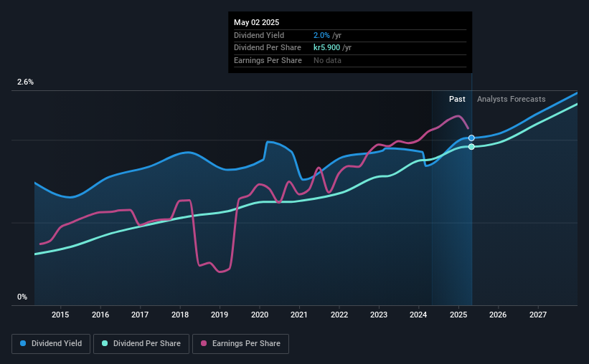Click the 2.6% y-axis label
Image resolution: width=589 pixels, height=364 pixels.
tap(25, 82)
